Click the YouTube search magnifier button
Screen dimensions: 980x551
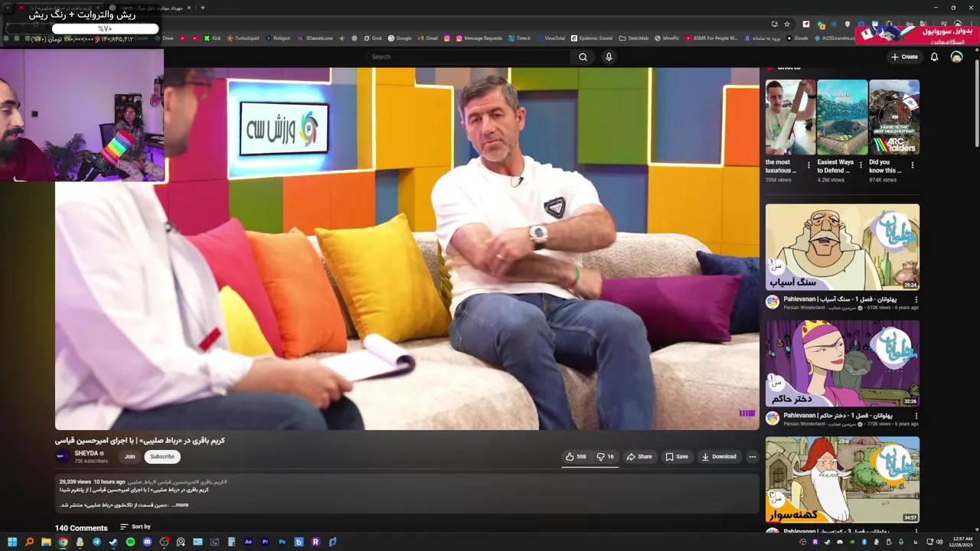pyautogui.click(x=583, y=57)
